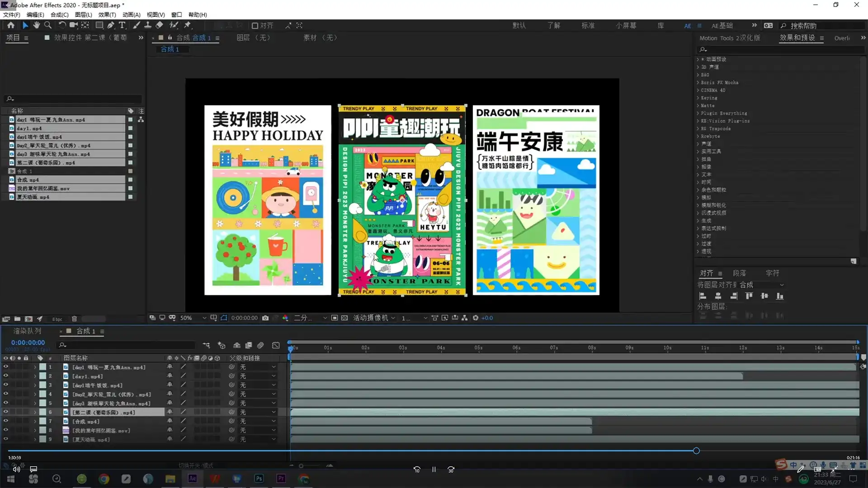Viewport: 868px width, 488px height.
Task: Hide the day1.mp4 layer with its eye toggle
Action: 5,375
